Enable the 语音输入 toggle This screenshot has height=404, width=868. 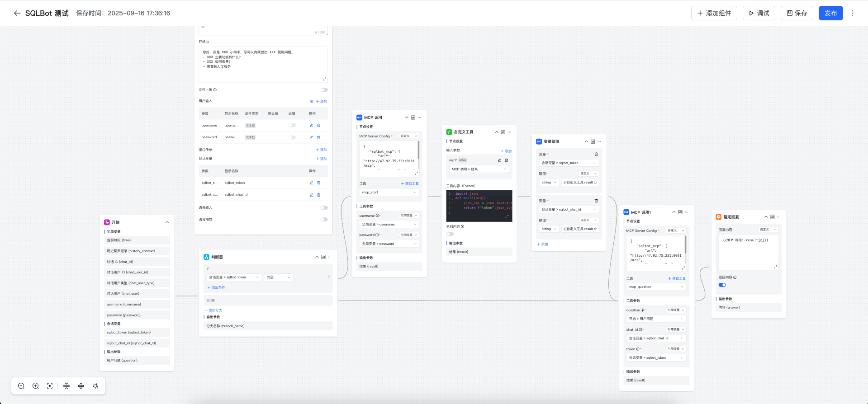324,208
